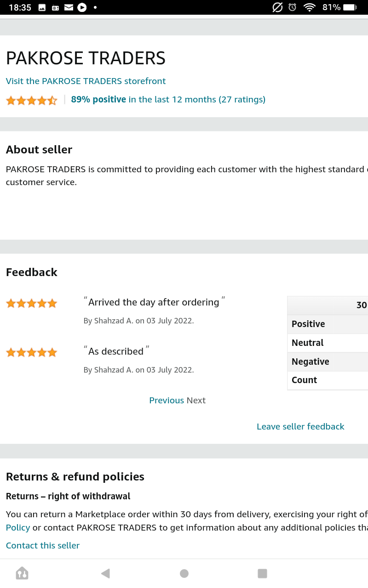The image size is (368, 588).
Task: Tap the Android back navigation triangle
Action: (x=105, y=573)
